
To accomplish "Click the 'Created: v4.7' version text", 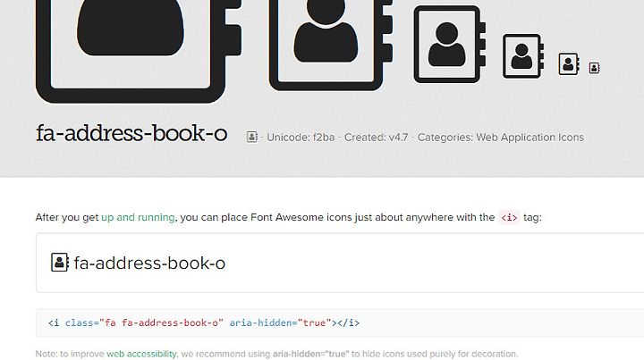I will tap(377, 138).
